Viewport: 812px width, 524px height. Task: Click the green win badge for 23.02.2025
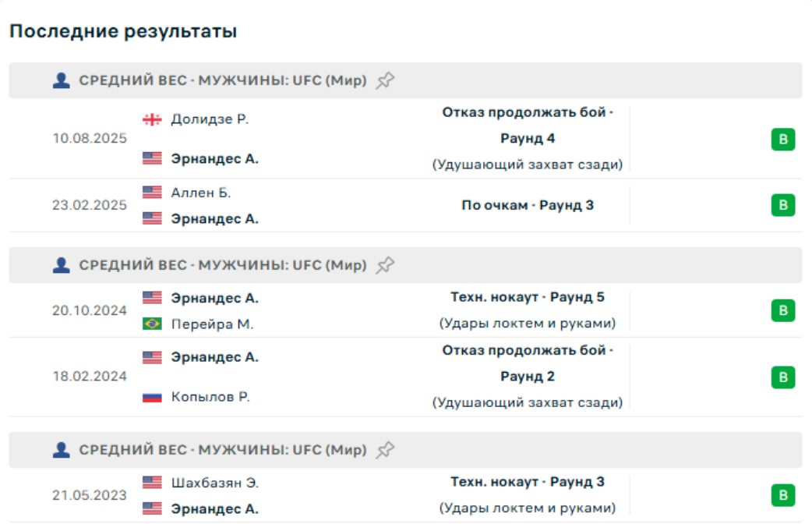[783, 205]
